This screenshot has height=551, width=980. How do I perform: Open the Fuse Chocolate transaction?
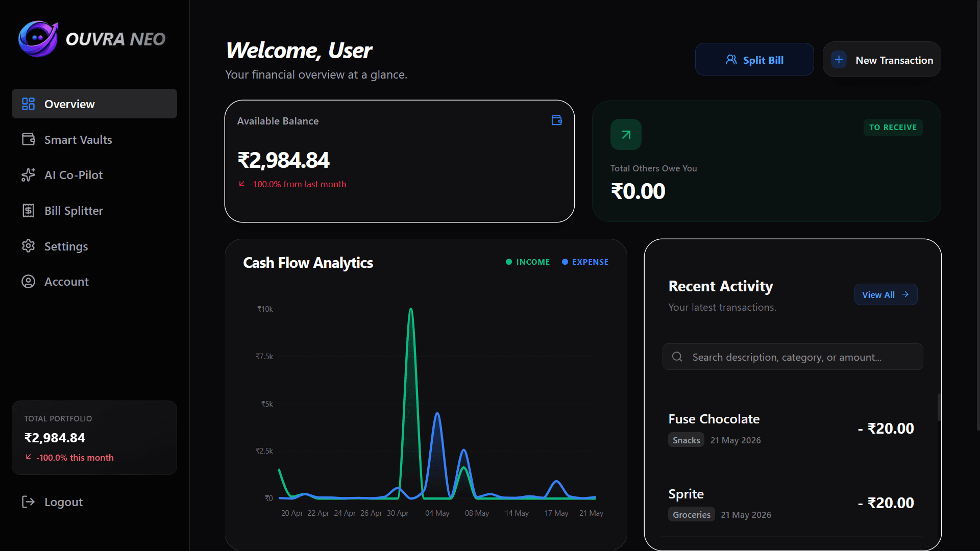(x=791, y=429)
